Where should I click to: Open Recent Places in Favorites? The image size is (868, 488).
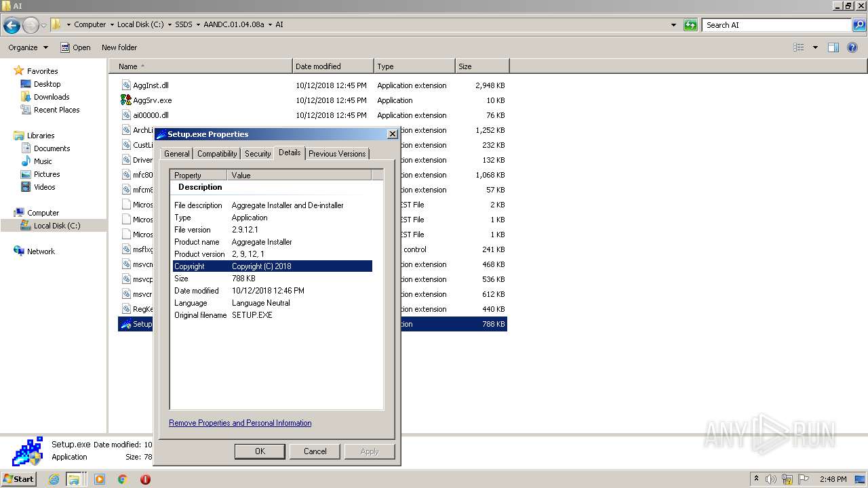coord(56,110)
